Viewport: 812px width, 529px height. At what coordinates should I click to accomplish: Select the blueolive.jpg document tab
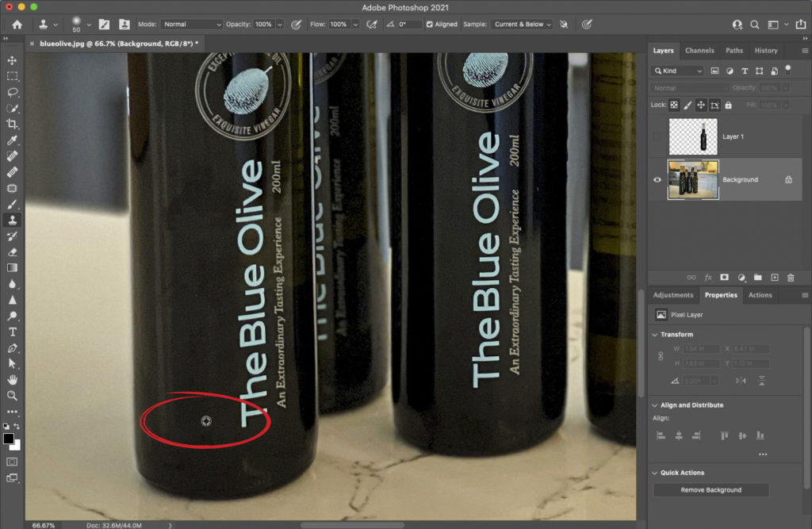tap(119, 44)
